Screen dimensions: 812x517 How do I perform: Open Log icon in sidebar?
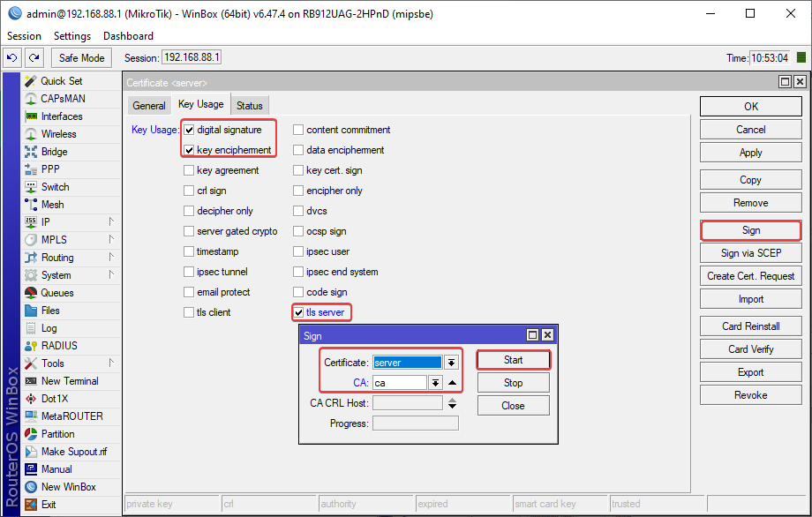click(31, 328)
